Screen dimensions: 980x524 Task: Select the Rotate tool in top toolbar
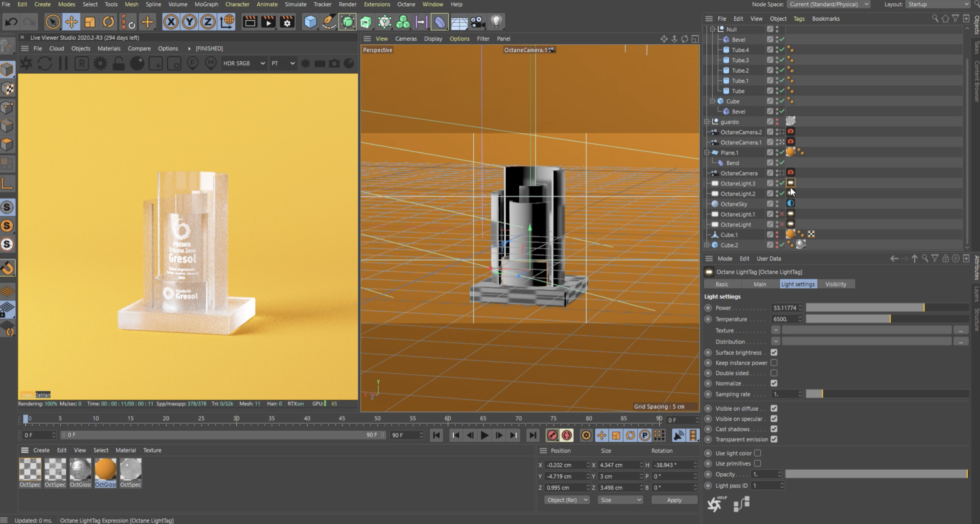[108, 22]
